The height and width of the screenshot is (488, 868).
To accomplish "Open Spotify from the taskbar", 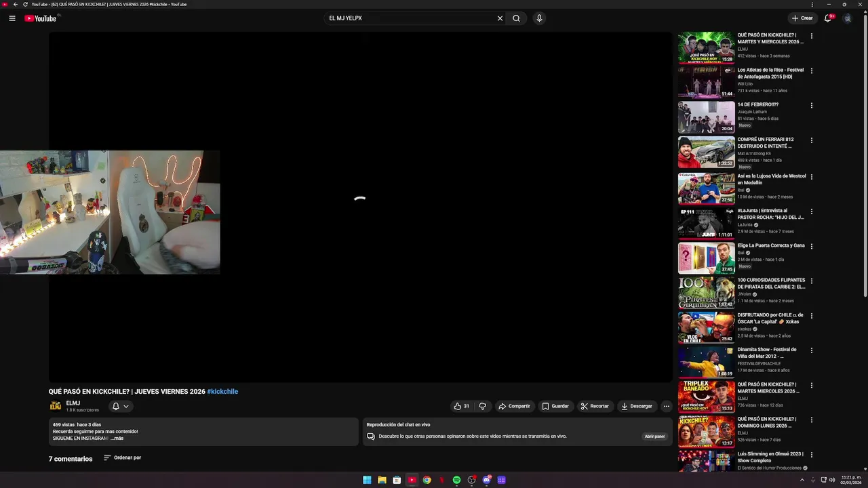I will pos(456,480).
